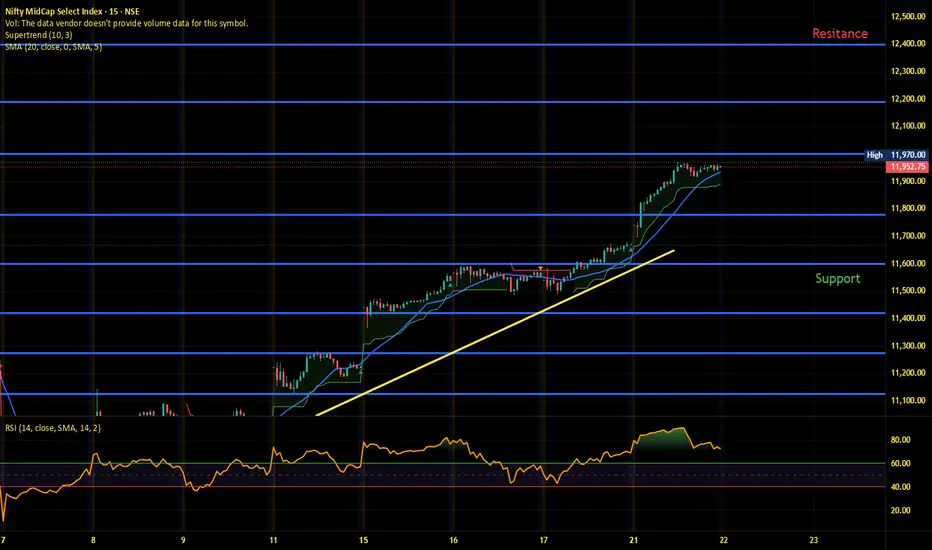Click the RSI 80.00 scale label

(x=900, y=440)
